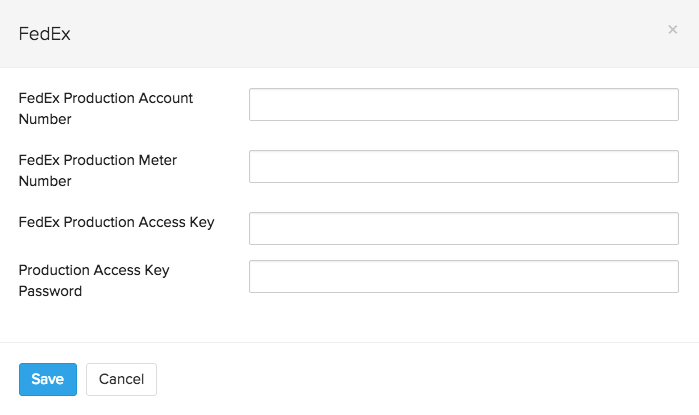699x415 pixels.
Task: Close the FedEx dialog with the X
Action: pyautogui.click(x=673, y=30)
